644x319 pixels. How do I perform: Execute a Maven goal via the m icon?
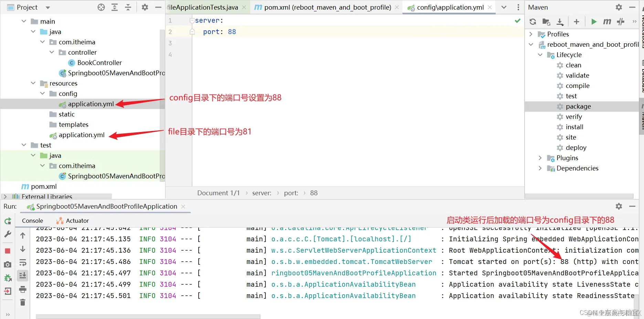tap(607, 22)
